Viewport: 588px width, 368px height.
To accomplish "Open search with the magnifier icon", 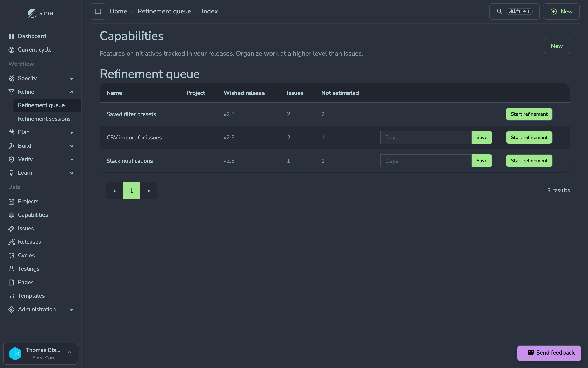I will point(499,11).
